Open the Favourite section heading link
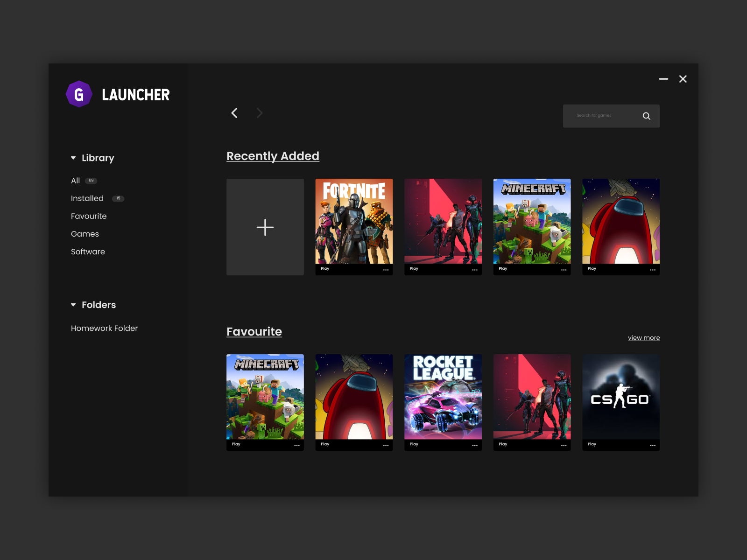 tap(254, 331)
